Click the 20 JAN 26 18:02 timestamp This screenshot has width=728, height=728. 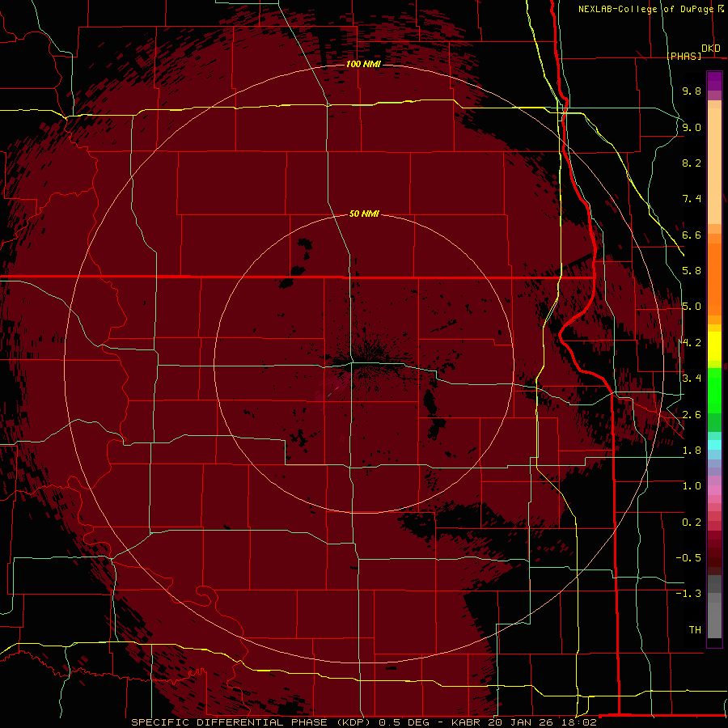(x=542, y=722)
